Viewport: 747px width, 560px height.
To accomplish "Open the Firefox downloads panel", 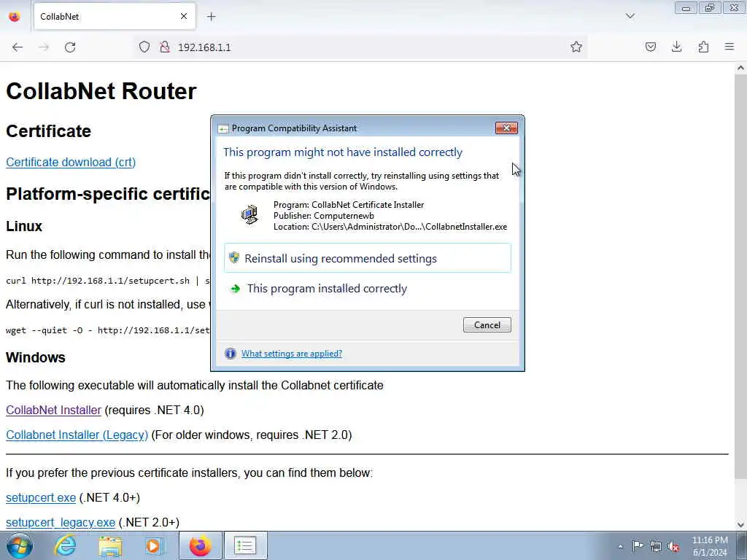I will 676,47.
